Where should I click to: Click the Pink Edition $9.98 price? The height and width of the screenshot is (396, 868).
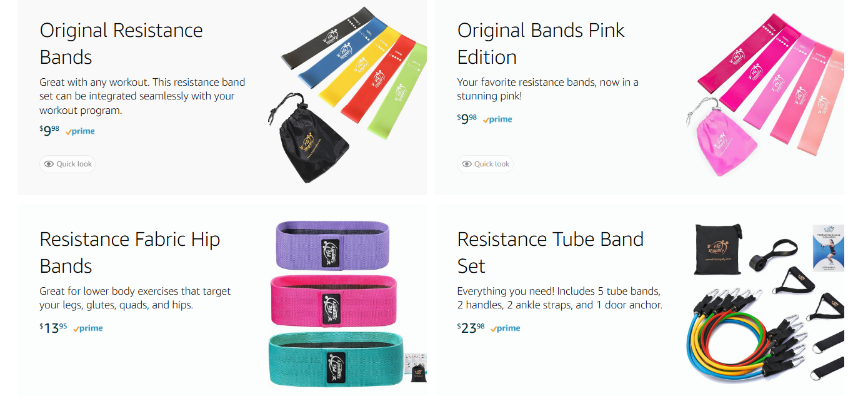(x=467, y=118)
